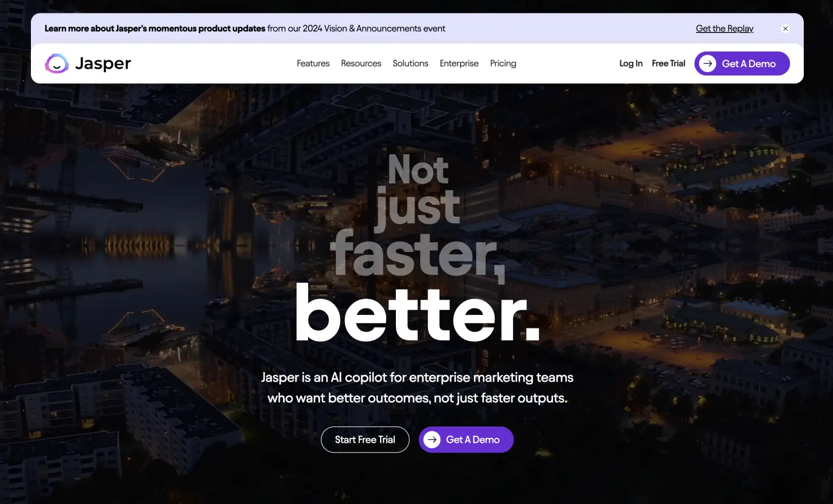Click the bold product updates banner headline

tap(155, 28)
